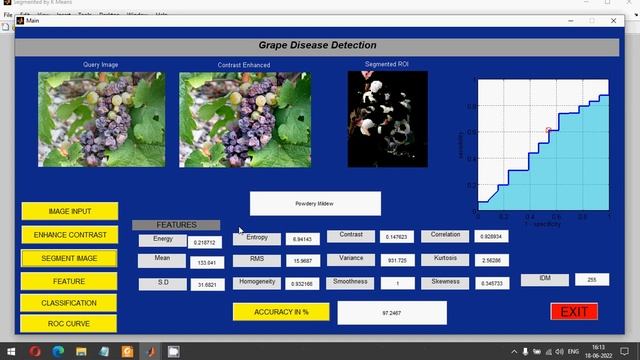Screen dimensions: 640x360
Task: Click the Mean label
Action: pyautogui.click(x=162, y=261)
